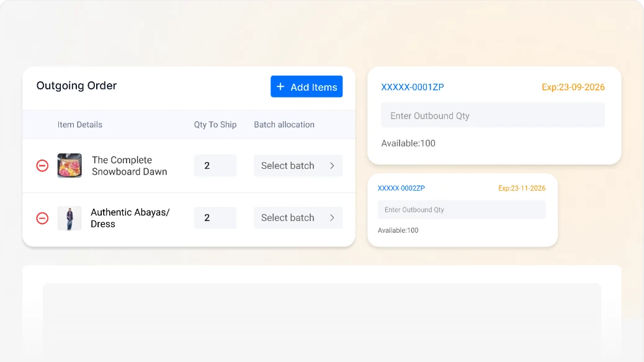This screenshot has width=644, height=362.
Task: Edit quantity to ship for Authentic Abayas/Dress
Action: (x=215, y=218)
